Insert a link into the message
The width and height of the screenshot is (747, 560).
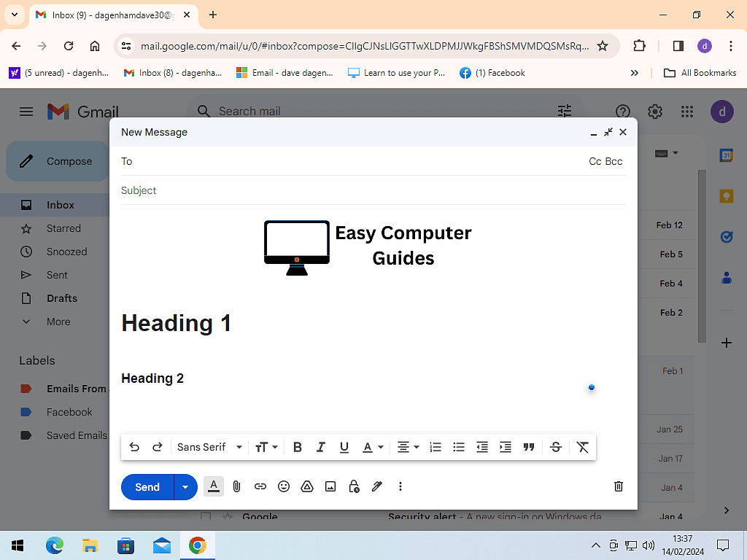click(x=260, y=486)
